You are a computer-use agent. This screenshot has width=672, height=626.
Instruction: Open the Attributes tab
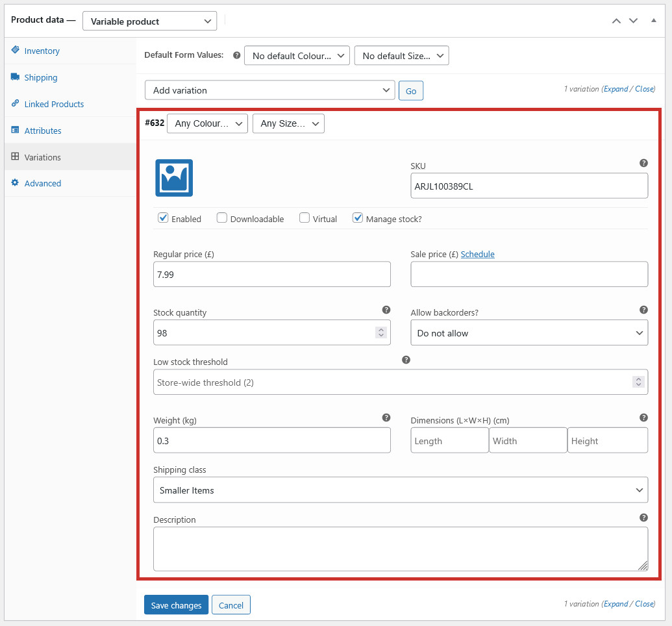(x=42, y=131)
